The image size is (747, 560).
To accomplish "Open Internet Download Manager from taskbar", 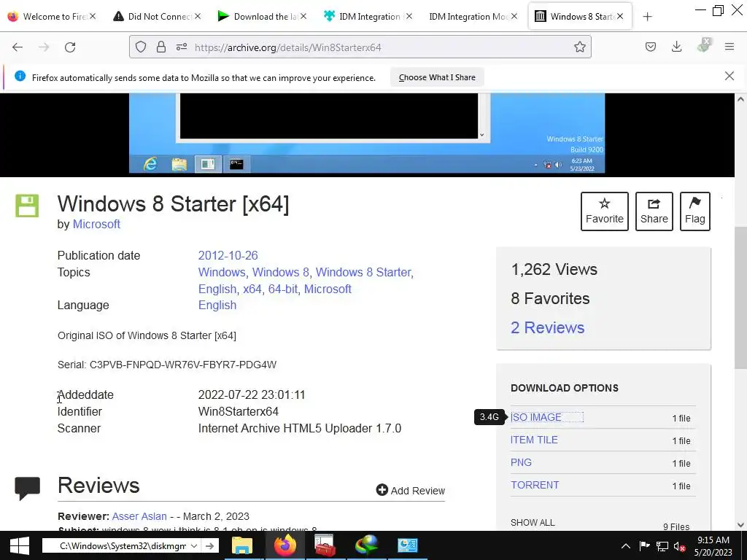I will (366, 545).
